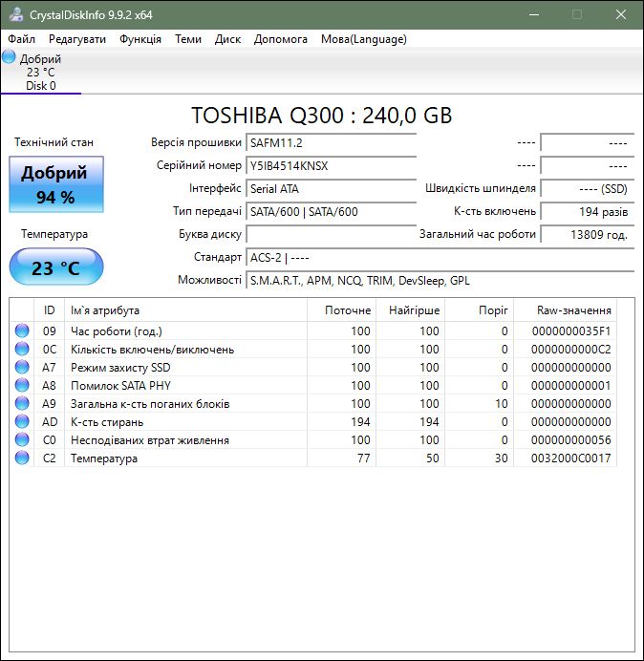Click the Технічний стан label
644x661 pixels.
coord(54,142)
